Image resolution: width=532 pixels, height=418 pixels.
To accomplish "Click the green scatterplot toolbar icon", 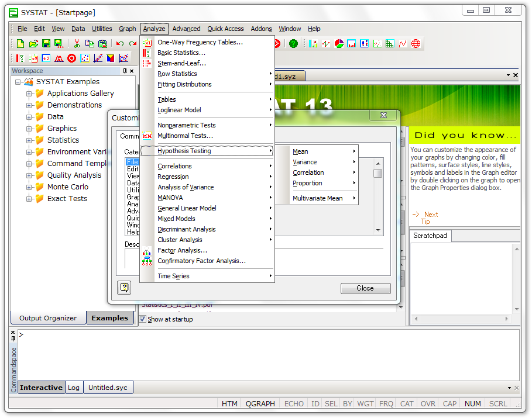I will [377, 43].
